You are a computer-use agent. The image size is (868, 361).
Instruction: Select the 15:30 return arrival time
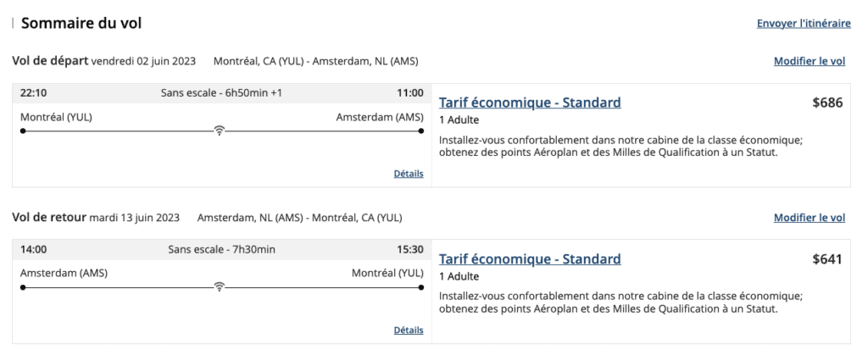point(409,249)
